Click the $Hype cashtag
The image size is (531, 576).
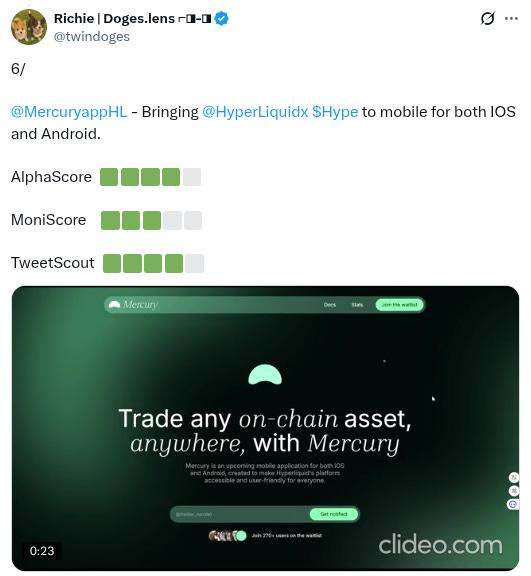coord(335,112)
